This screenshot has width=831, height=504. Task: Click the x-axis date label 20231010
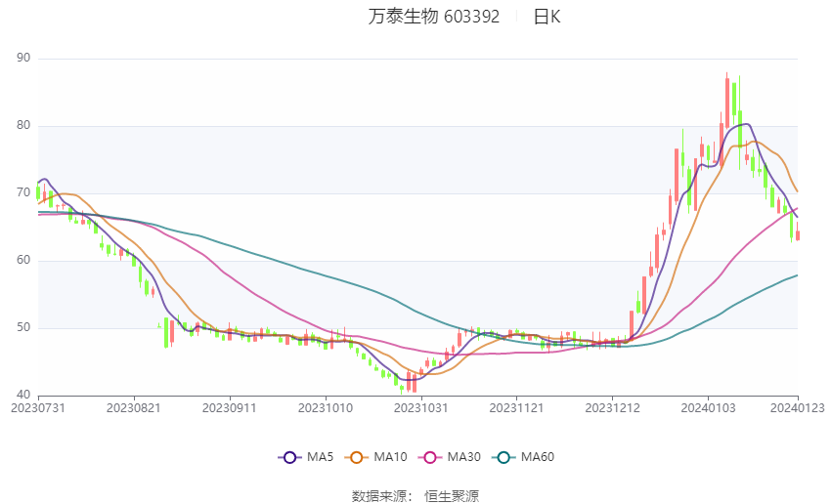coord(326,408)
